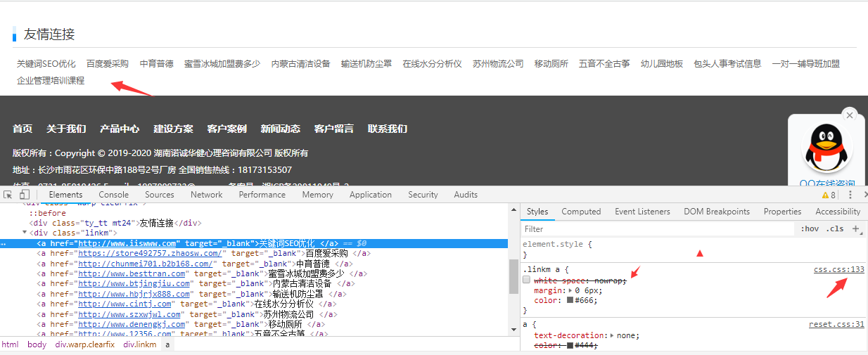Show the Properties sidebar tab
This screenshot has height=355, width=868.
point(782,212)
